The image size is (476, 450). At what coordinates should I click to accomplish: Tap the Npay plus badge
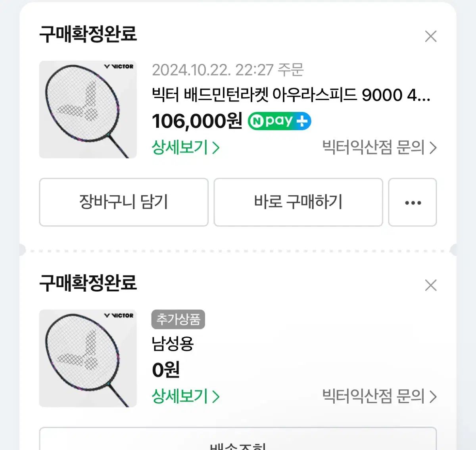click(x=279, y=121)
